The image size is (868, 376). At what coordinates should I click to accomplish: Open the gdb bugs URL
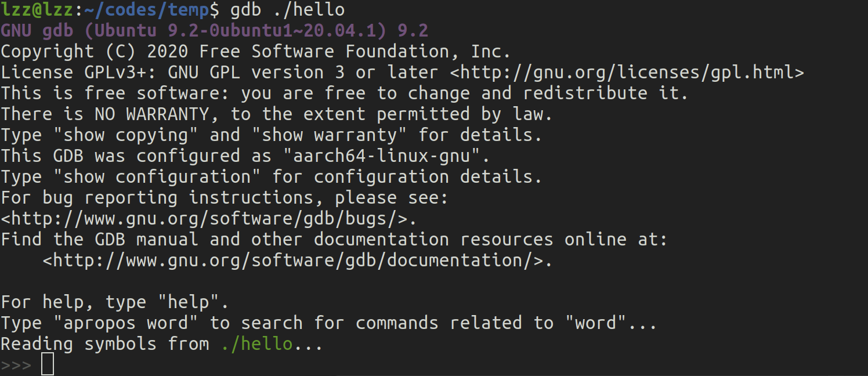point(204,219)
